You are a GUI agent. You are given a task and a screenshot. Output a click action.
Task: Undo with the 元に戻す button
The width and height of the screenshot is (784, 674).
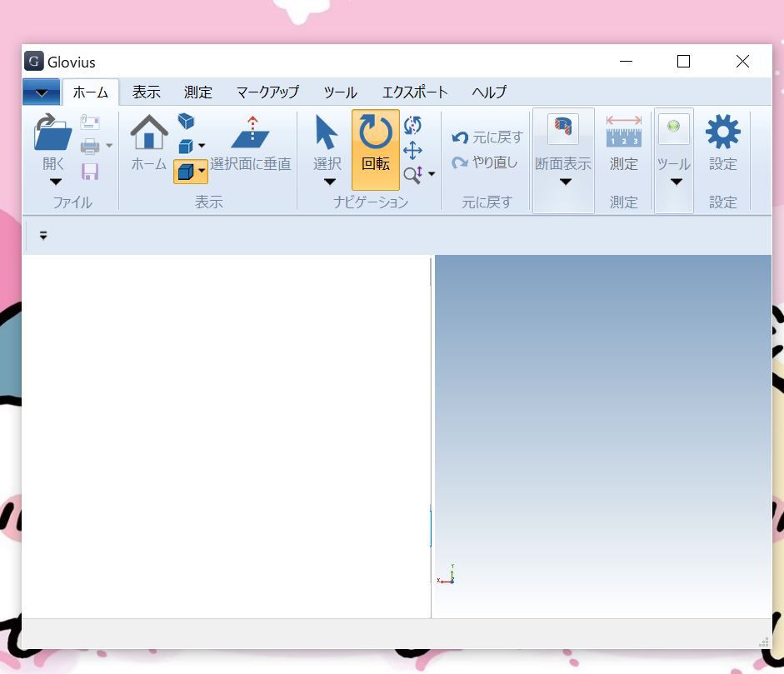pyautogui.click(x=483, y=137)
